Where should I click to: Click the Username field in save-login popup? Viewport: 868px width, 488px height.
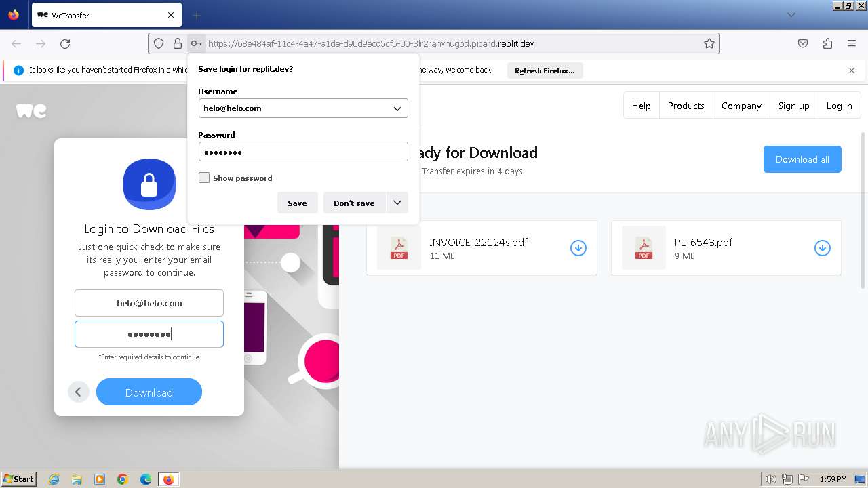[x=303, y=108]
